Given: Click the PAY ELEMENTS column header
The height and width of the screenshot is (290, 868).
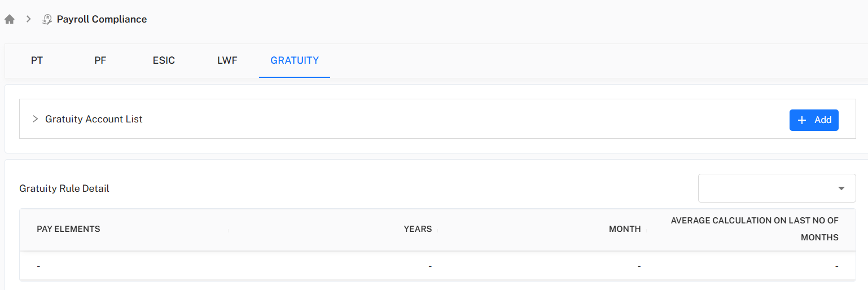Looking at the screenshot, I should 68,229.
